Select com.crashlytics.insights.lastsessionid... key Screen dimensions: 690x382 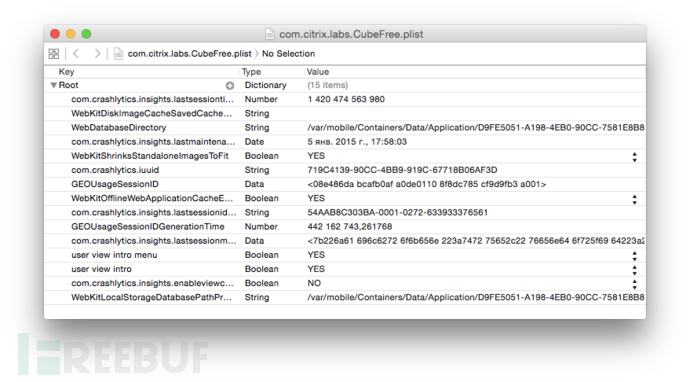click(154, 213)
